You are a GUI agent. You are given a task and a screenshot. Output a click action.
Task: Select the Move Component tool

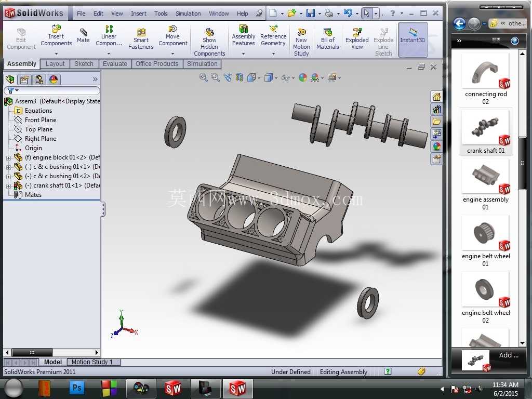[x=172, y=35]
